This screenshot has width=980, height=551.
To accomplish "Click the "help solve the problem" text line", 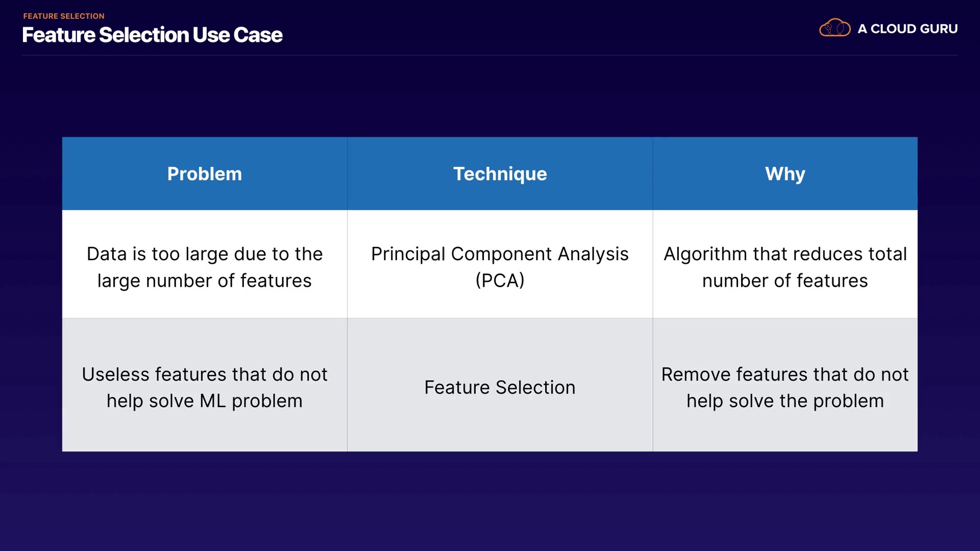I will [785, 401].
